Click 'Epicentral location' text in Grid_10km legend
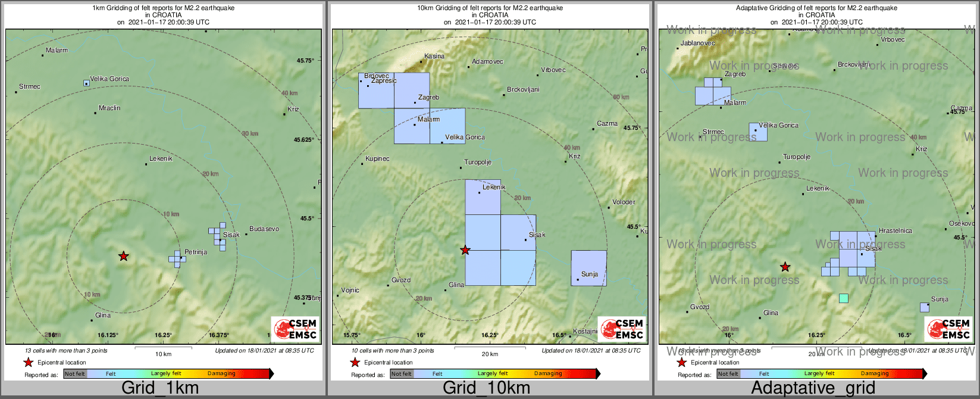The height and width of the screenshot is (399, 980). pos(389,362)
